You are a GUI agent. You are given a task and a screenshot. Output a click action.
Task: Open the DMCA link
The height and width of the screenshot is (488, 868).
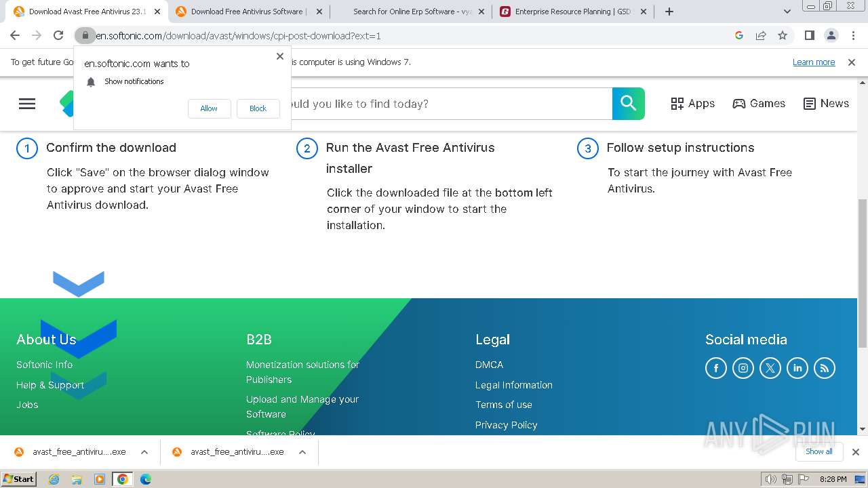tap(489, 365)
